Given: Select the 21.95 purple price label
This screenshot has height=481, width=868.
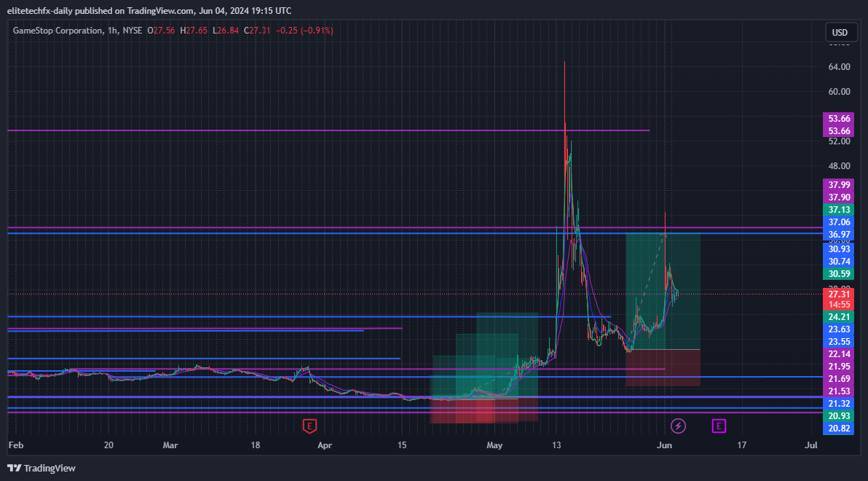Looking at the screenshot, I should click(x=839, y=367).
